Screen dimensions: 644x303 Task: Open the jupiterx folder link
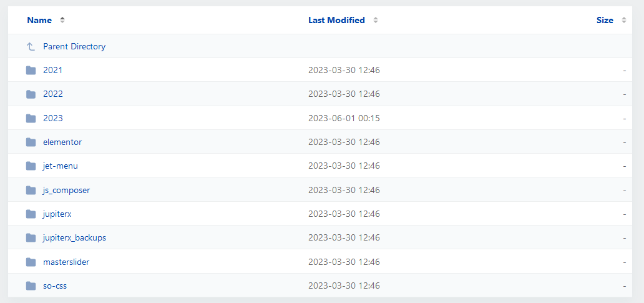[x=57, y=214]
